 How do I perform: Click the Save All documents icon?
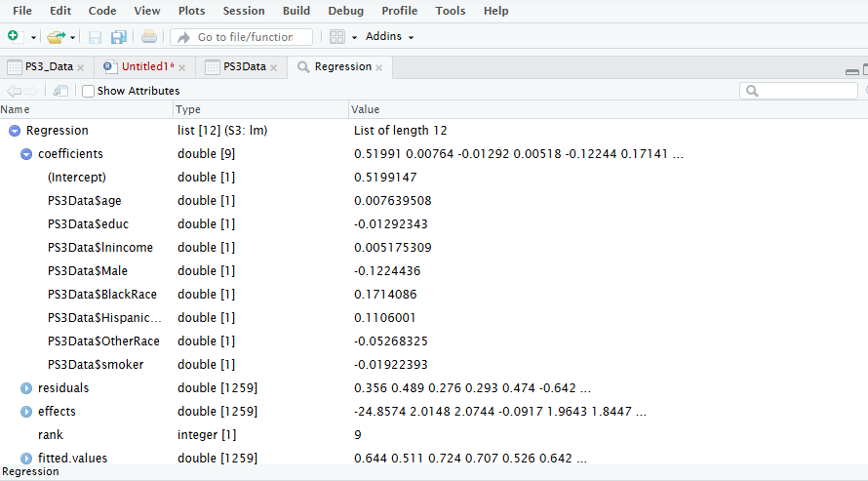pyautogui.click(x=118, y=37)
